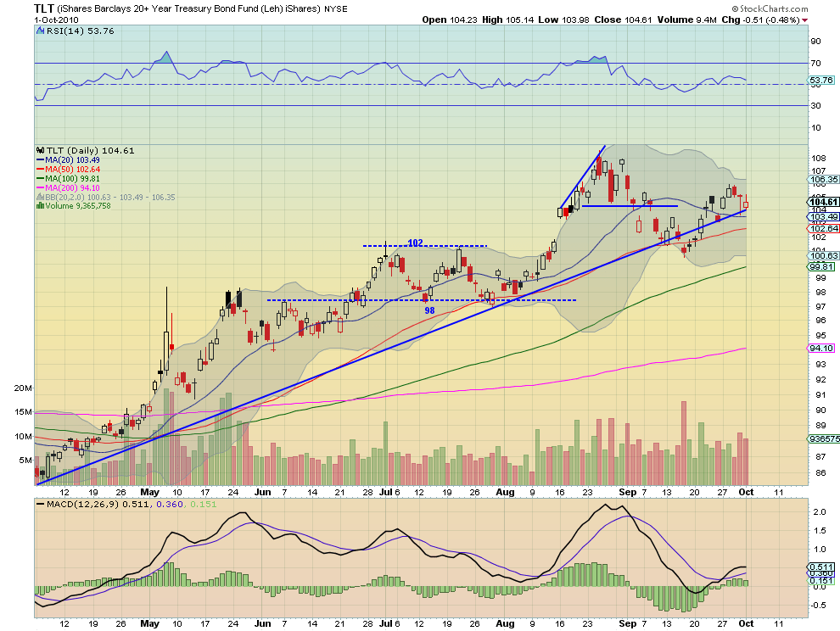Click the 53.76 RSI tag on right axis

[x=820, y=81]
